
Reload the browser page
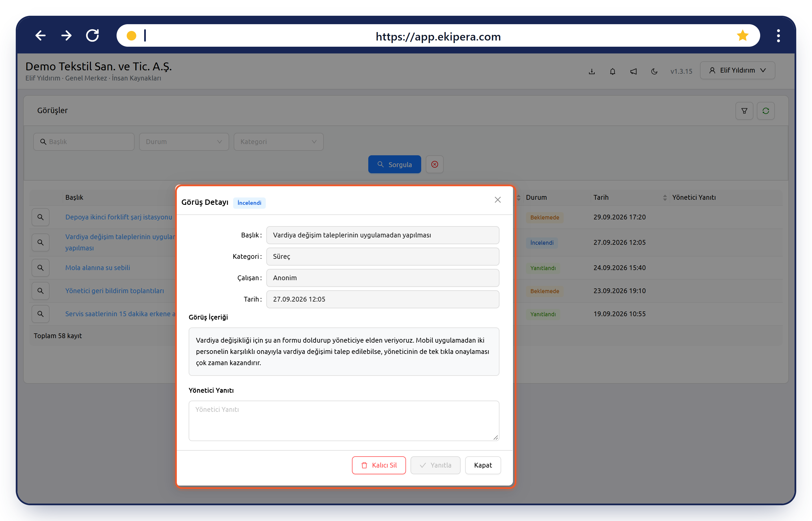pos(92,35)
